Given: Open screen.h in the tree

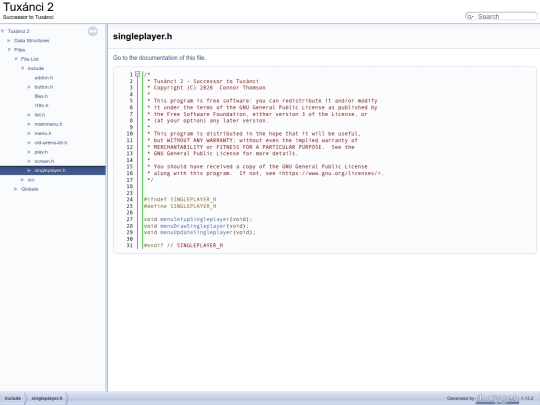Looking at the screenshot, I should 44,162.
